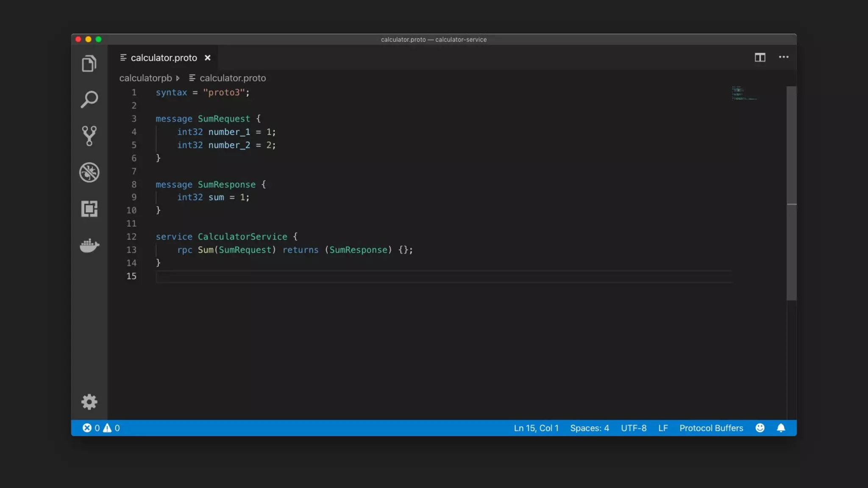The width and height of the screenshot is (868, 488).
Task: Open the Explorer view in activity bar
Action: (89, 64)
